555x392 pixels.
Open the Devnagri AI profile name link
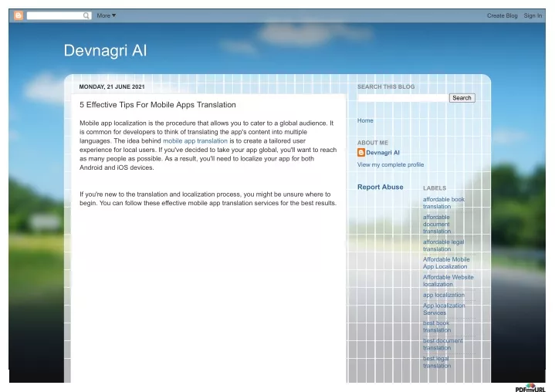point(383,153)
